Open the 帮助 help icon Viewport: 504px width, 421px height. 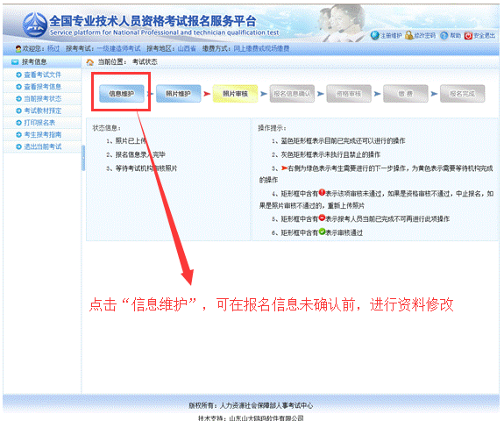coord(444,35)
